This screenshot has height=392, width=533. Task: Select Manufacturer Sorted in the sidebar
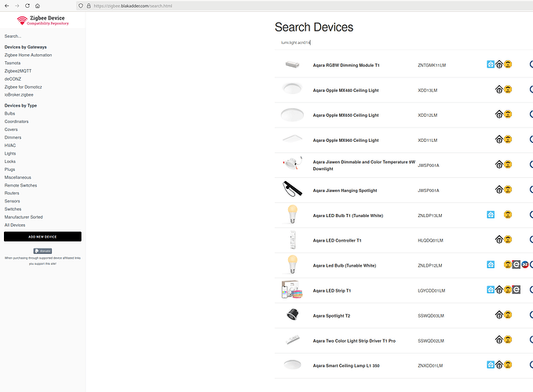(x=24, y=217)
